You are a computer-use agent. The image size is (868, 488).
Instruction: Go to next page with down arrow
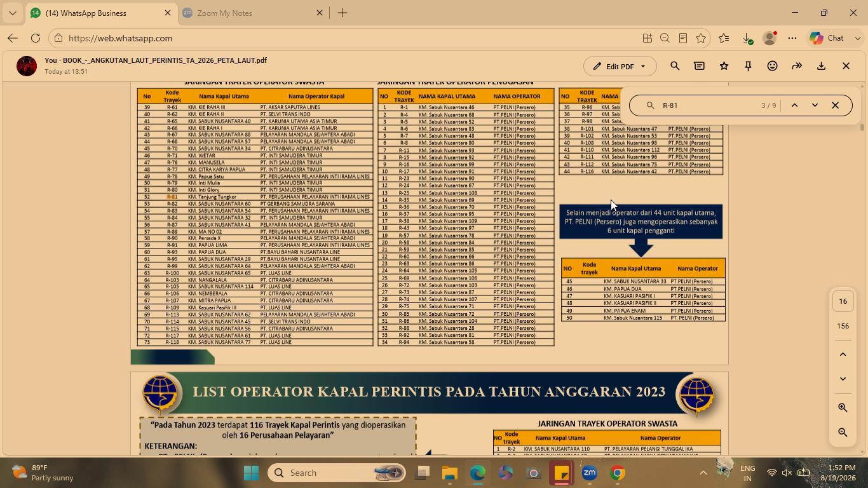843,379
